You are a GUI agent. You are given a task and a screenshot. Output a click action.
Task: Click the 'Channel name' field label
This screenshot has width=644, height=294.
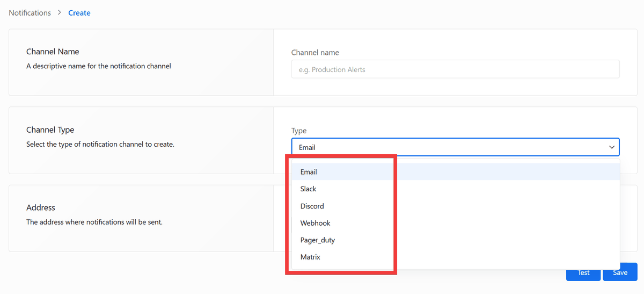point(315,53)
